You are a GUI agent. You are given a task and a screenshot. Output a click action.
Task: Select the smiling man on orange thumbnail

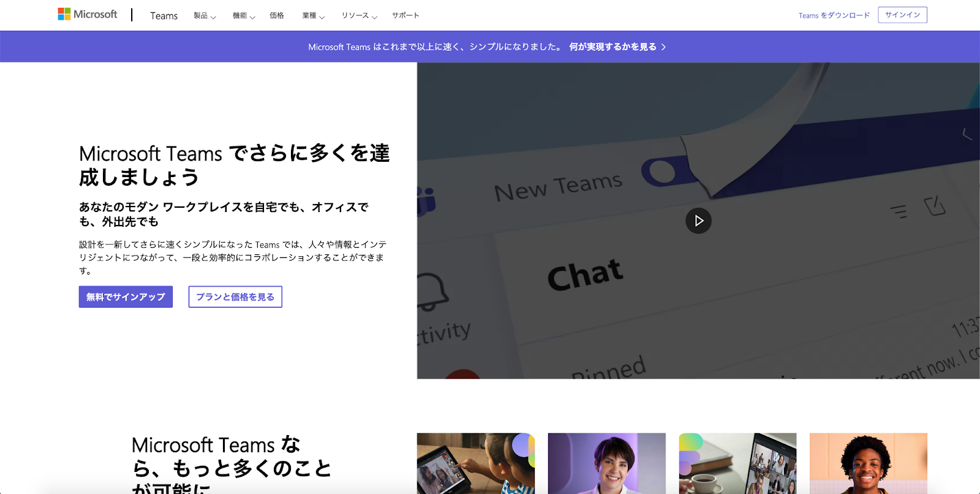click(x=868, y=463)
